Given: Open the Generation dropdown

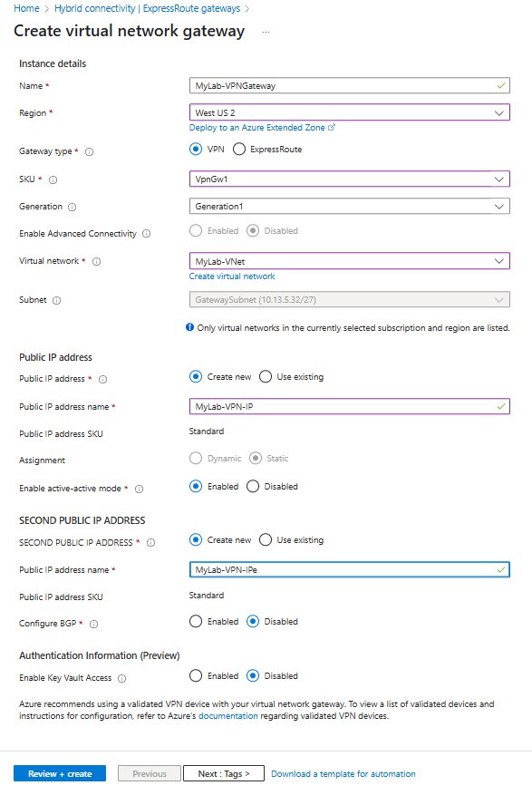Looking at the screenshot, I should 350,207.
